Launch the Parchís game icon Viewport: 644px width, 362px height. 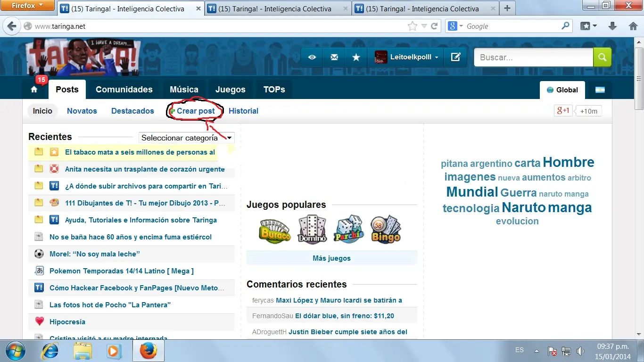pyautogui.click(x=349, y=230)
